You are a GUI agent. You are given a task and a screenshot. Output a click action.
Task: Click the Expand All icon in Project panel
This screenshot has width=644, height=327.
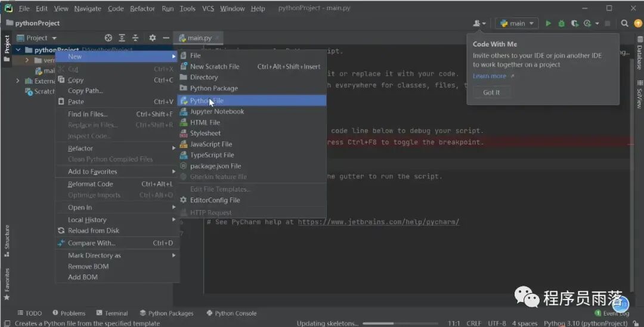pos(122,38)
